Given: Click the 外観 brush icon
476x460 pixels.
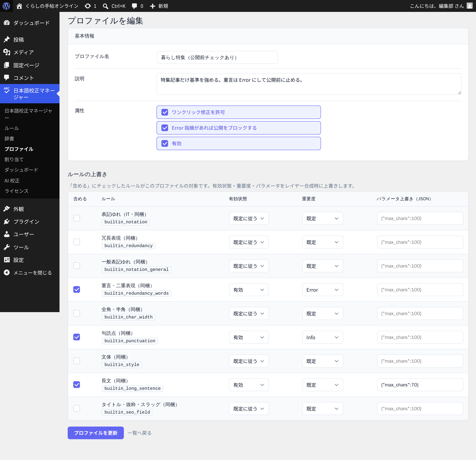Looking at the screenshot, I should [7, 209].
